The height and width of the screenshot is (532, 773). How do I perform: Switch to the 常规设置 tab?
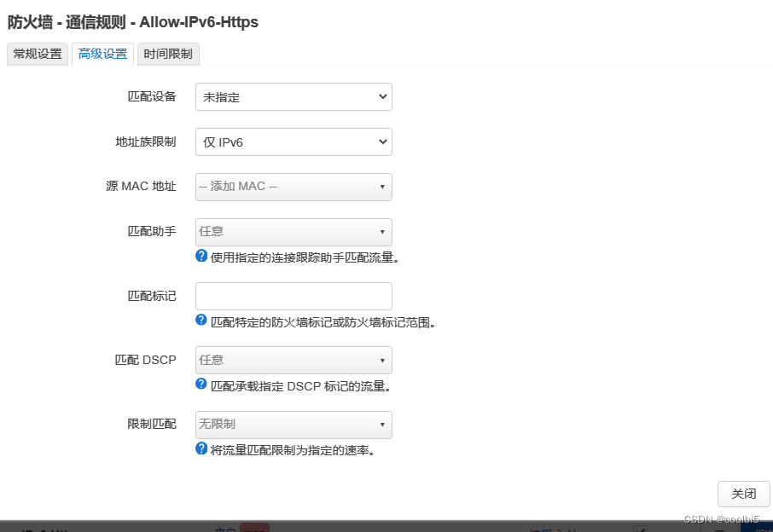click(x=37, y=54)
